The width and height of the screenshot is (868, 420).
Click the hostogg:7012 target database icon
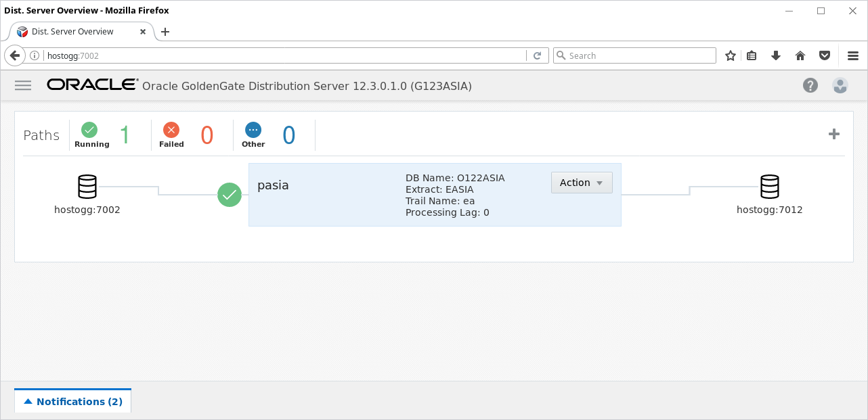pyautogui.click(x=770, y=186)
